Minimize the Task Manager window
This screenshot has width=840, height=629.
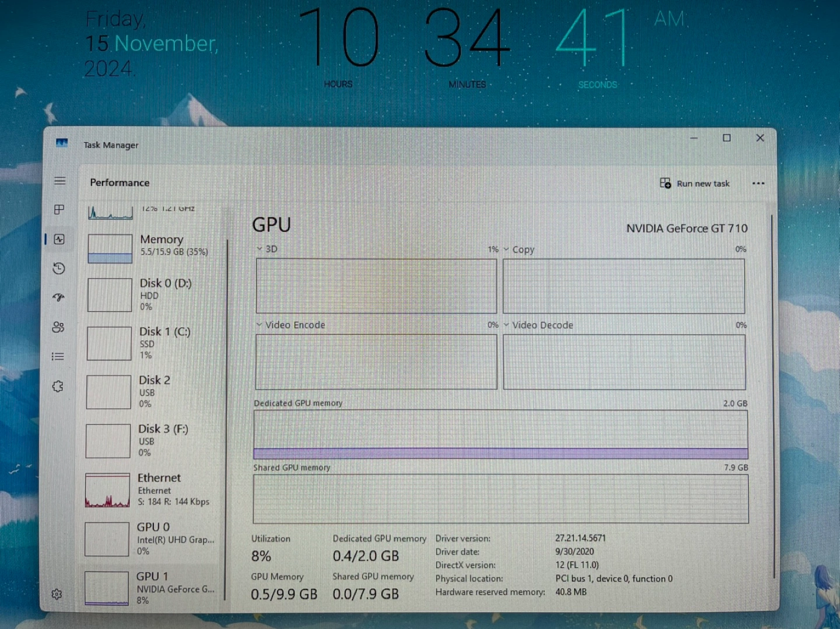click(x=694, y=138)
